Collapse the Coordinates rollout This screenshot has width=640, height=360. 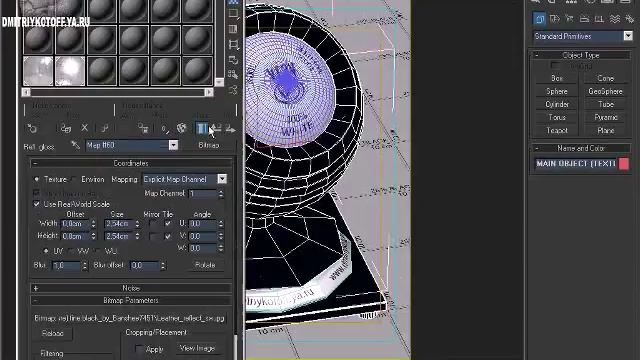tap(131, 163)
